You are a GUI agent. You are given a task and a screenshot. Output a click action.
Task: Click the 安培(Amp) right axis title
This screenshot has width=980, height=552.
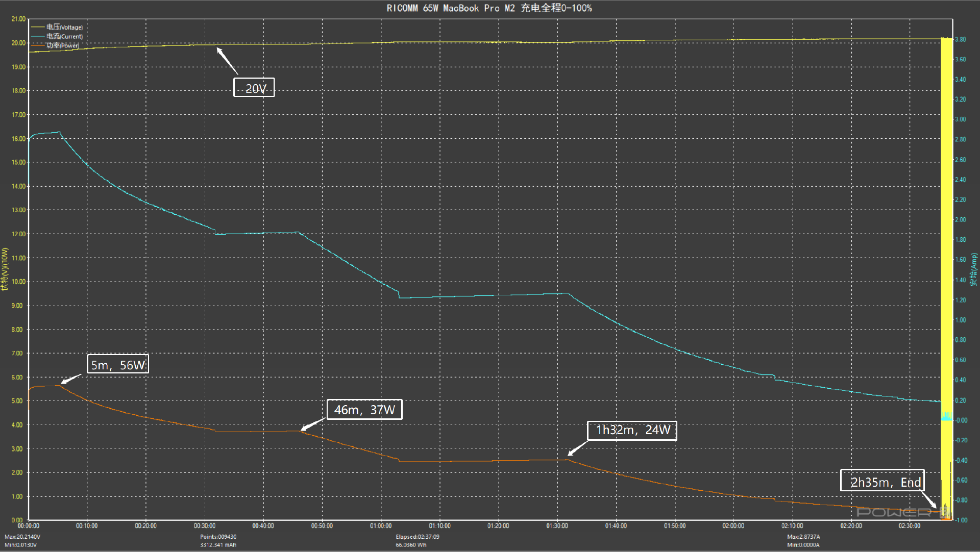tap(974, 269)
